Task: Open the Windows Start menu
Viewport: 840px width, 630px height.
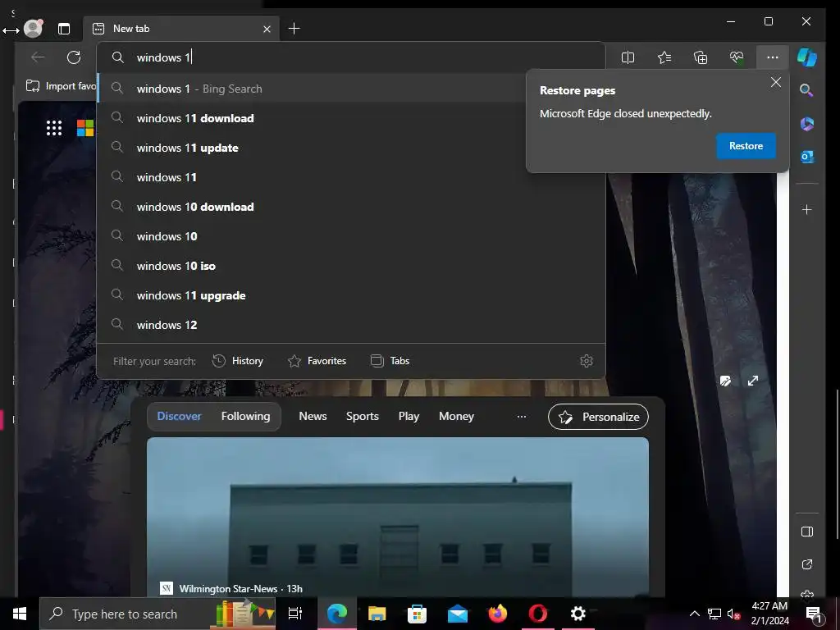Action: tap(20, 614)
